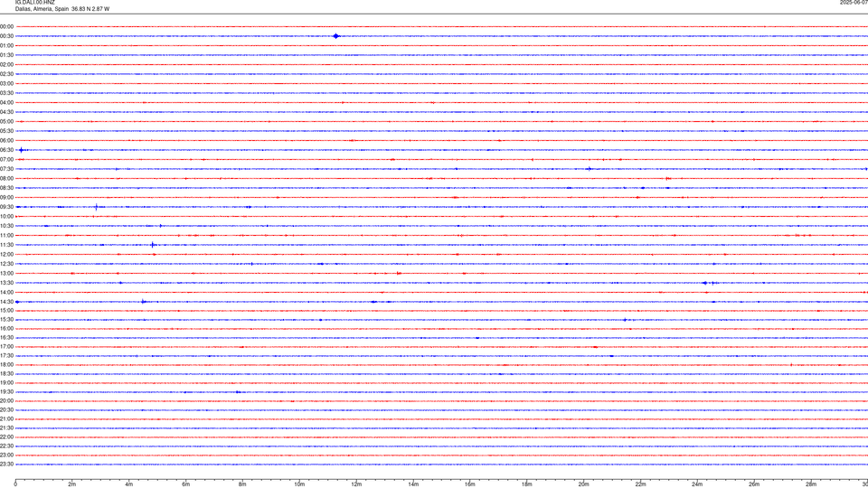
Task: Select the 01:30 row time label
Action: [x=6, y=55]
